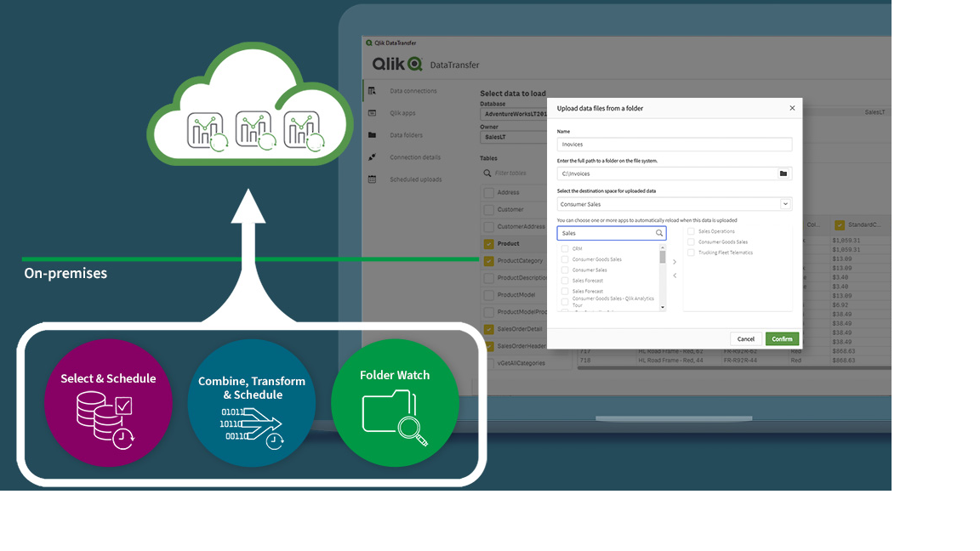980x551 pixels.
Task: Click the search magnifier in the Sales box
Action: click(659, 232)
